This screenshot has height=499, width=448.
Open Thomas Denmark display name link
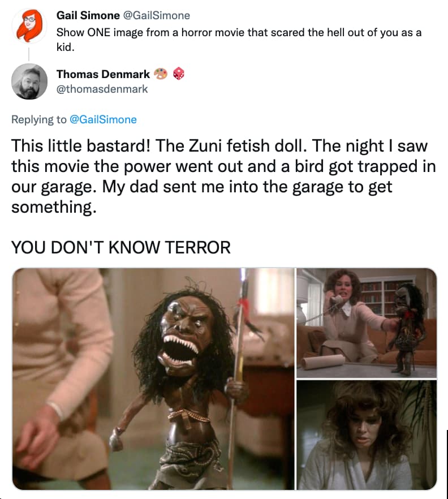103,74
